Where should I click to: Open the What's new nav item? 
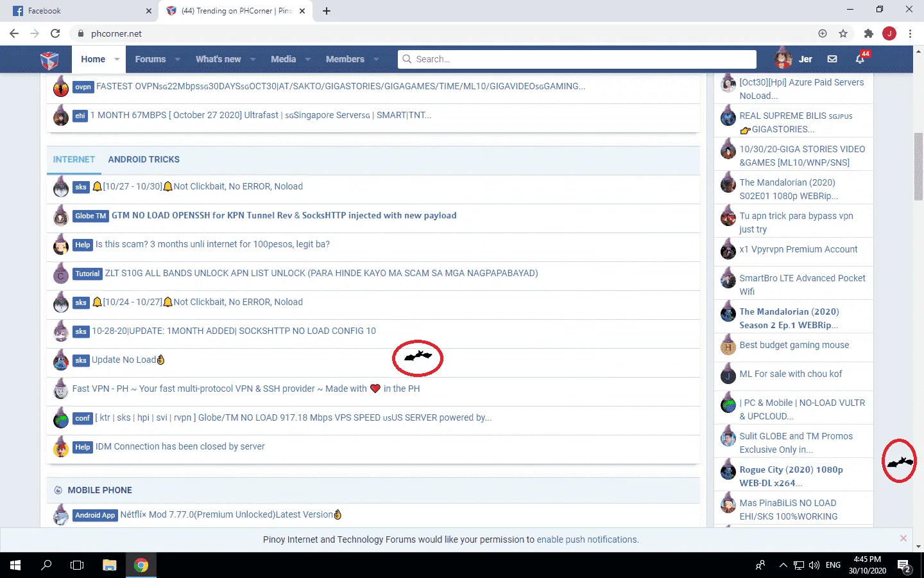click(218, 59)
